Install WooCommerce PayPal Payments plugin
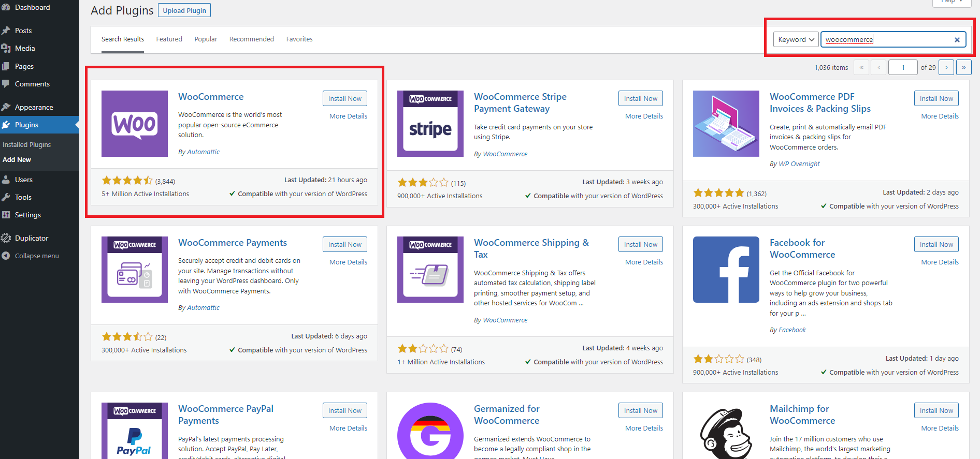This screenshot has width=980, height=459. coord(345,410)
